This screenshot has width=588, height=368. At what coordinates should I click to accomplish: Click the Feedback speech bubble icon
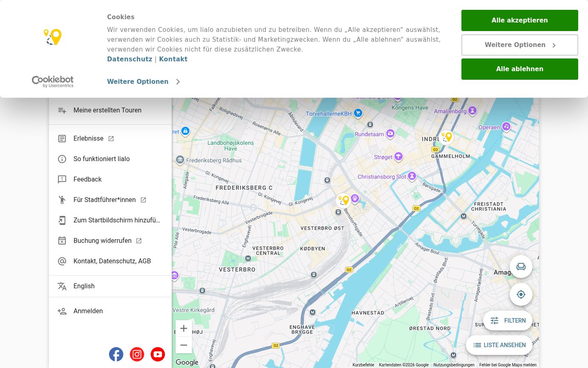click(x=62, y=180)
